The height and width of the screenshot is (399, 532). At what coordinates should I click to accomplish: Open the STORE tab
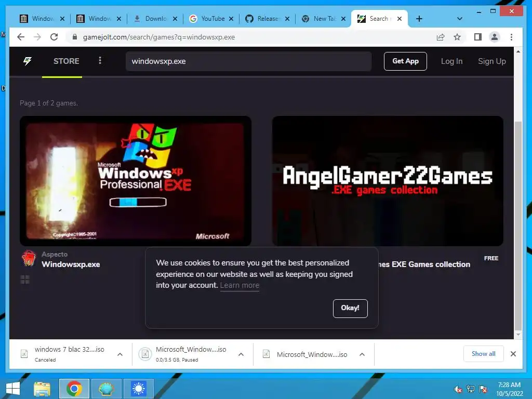(x=66, y=61)
